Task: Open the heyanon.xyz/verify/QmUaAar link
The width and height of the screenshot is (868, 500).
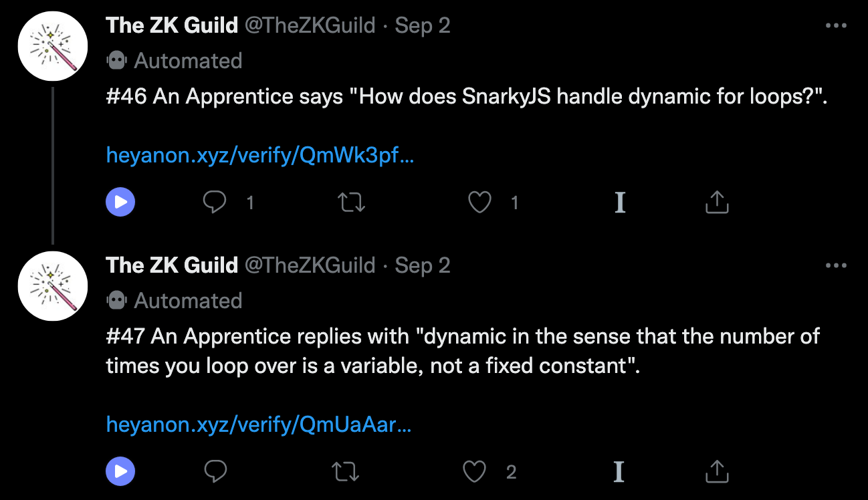Action: point(259,424)
